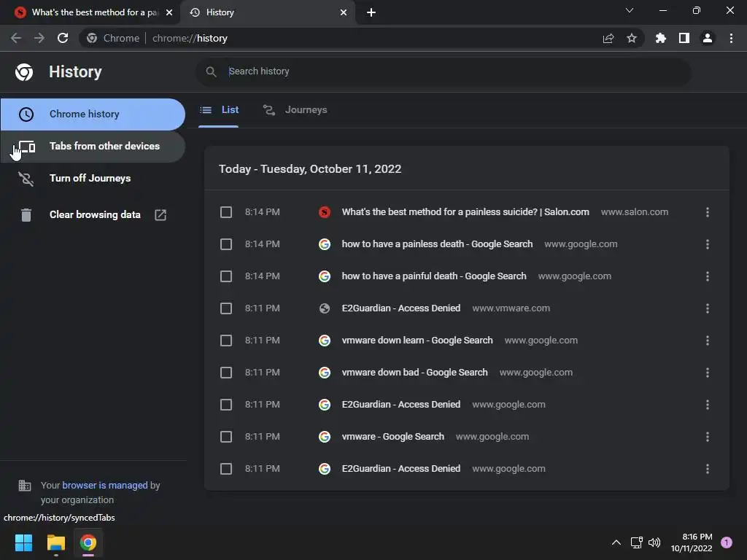Show hidden system tray icons

click(x=616, y=542)
